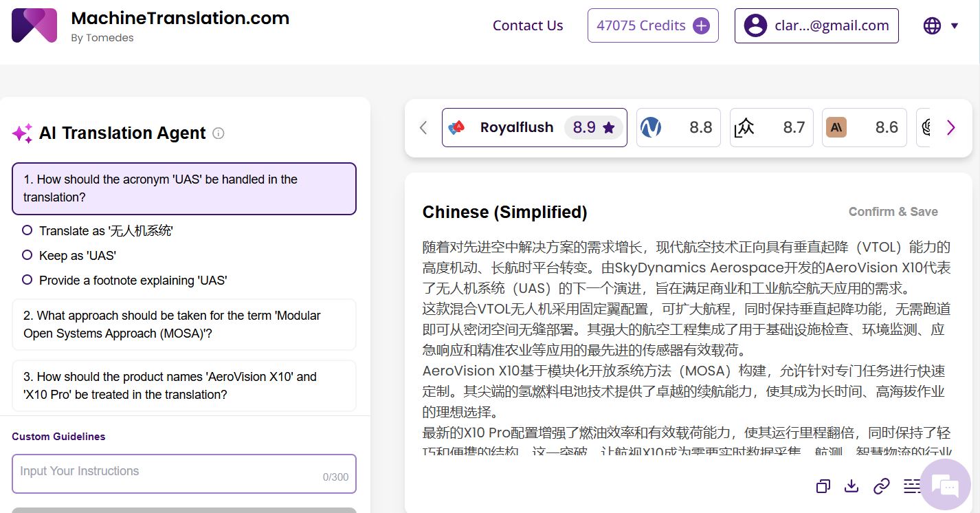Screen dimensions: 980x513
Task: Select the Royalflush engine tab
Action: [534, 128]
